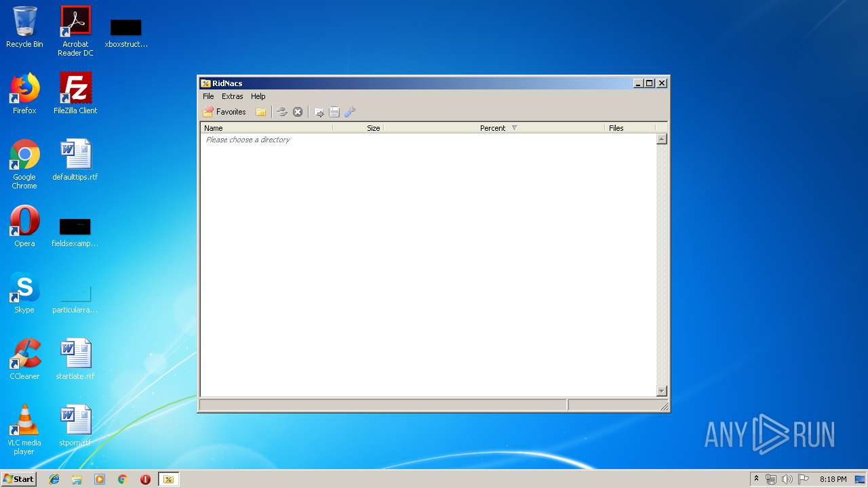The image size is (868, 488).
Task: Select the CCleaner desktop icon
Action: 24,359
